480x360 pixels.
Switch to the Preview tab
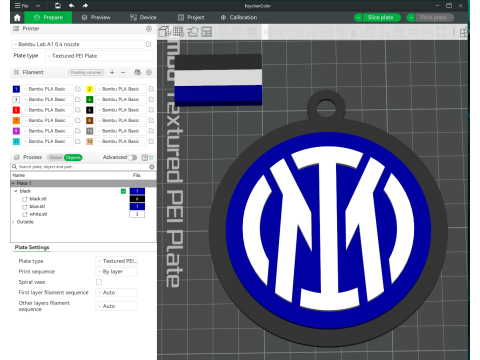(96, 17)
